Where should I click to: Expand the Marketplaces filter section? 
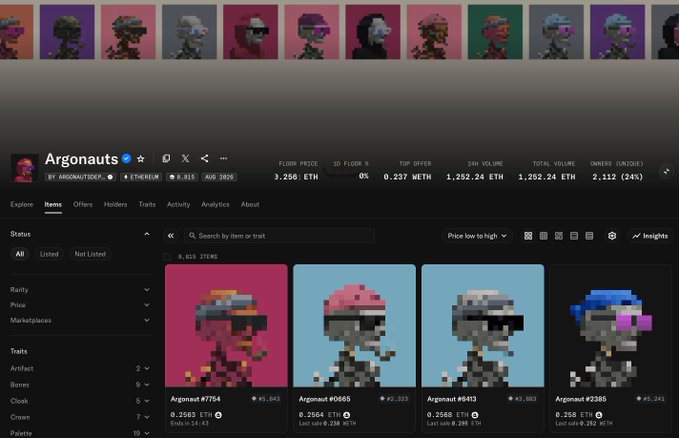point(80,320)
